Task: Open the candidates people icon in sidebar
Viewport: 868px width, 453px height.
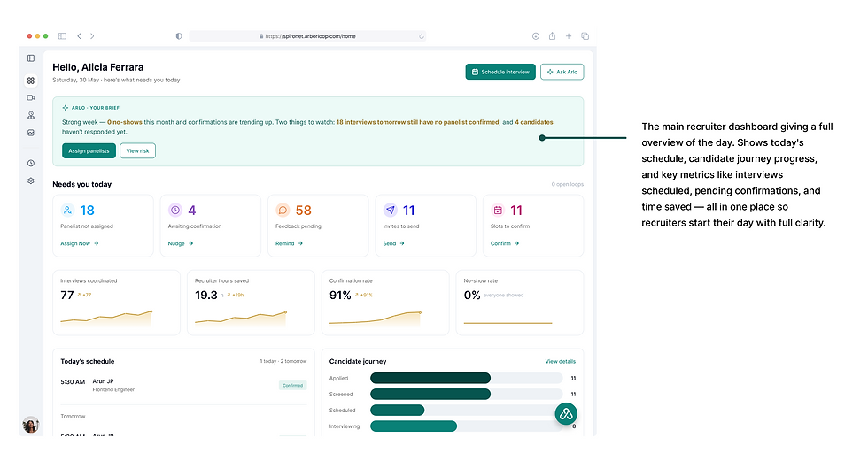Action: pyautogui.click(x=31, y=115)
